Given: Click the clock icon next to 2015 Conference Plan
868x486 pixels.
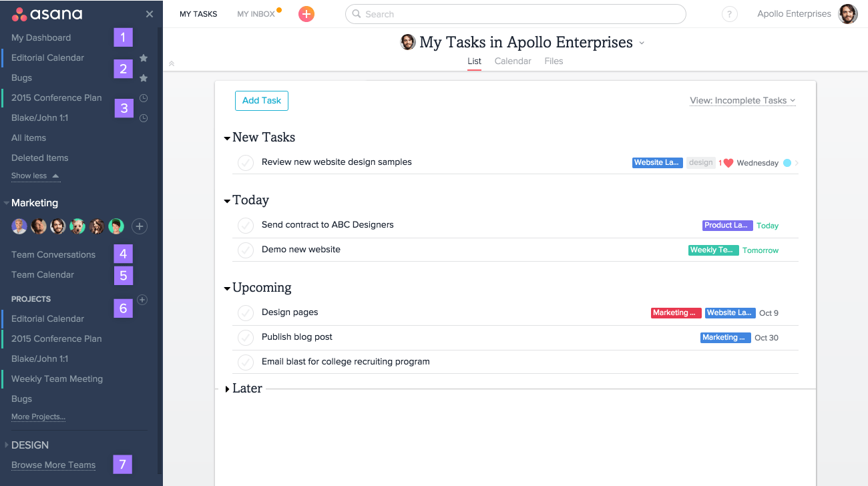Looking at the screenshot, I should [143, 98].
